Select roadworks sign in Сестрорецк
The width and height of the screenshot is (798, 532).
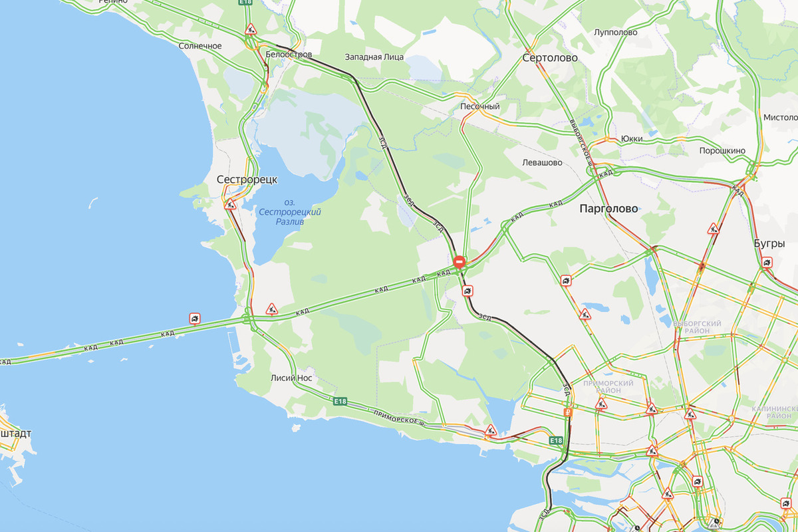[231, 205]
